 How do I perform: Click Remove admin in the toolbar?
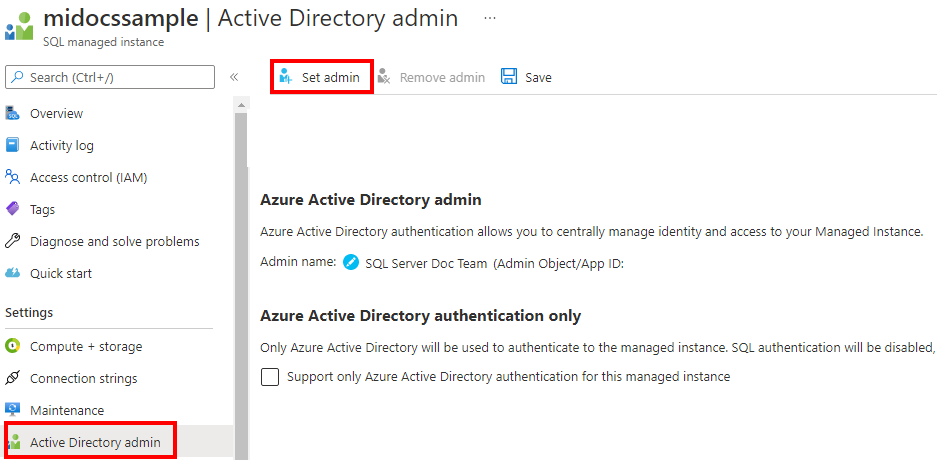point(431,77)
